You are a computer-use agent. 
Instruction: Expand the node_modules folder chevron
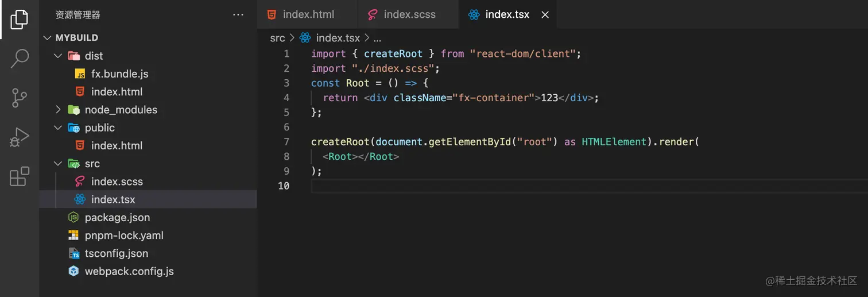point(58,110)
